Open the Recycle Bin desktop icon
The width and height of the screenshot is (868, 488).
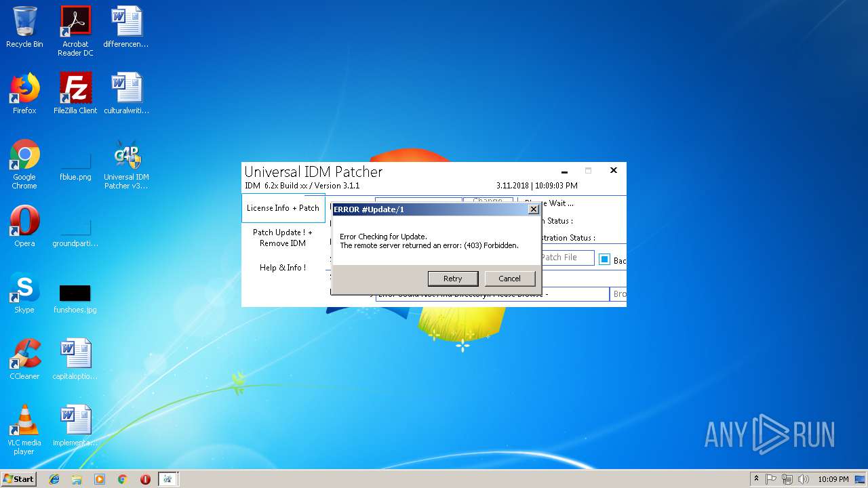click(x=24, y=28)
